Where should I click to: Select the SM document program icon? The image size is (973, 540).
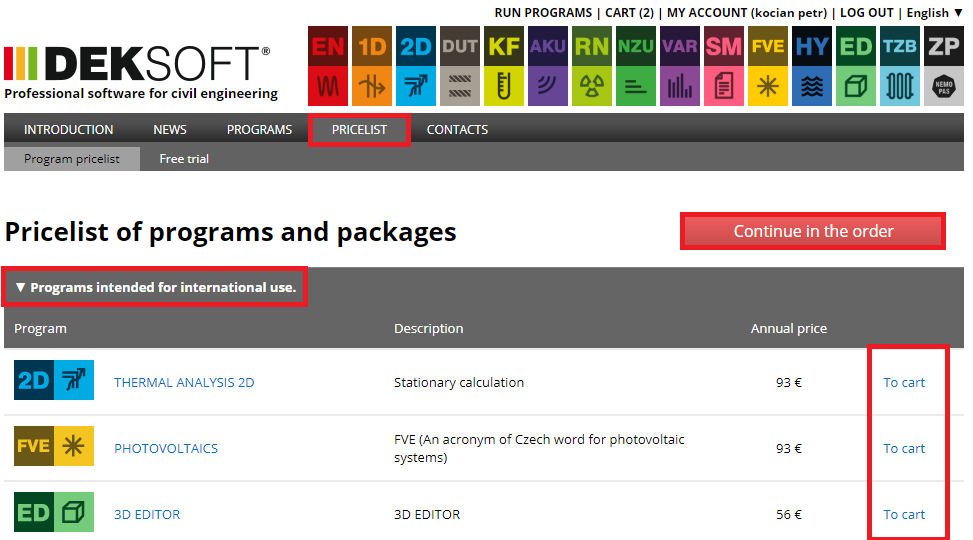click(724, 66)
